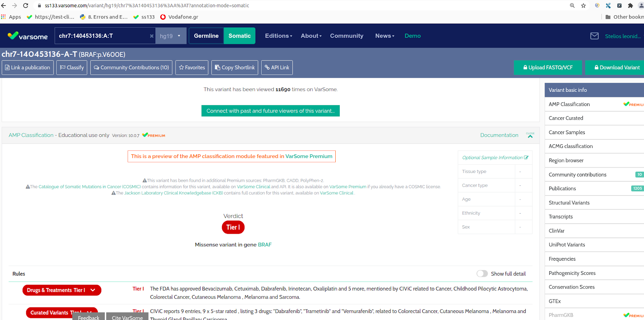Open Community Contributions (10)
The image size is (644, 320).
(131, 67)
